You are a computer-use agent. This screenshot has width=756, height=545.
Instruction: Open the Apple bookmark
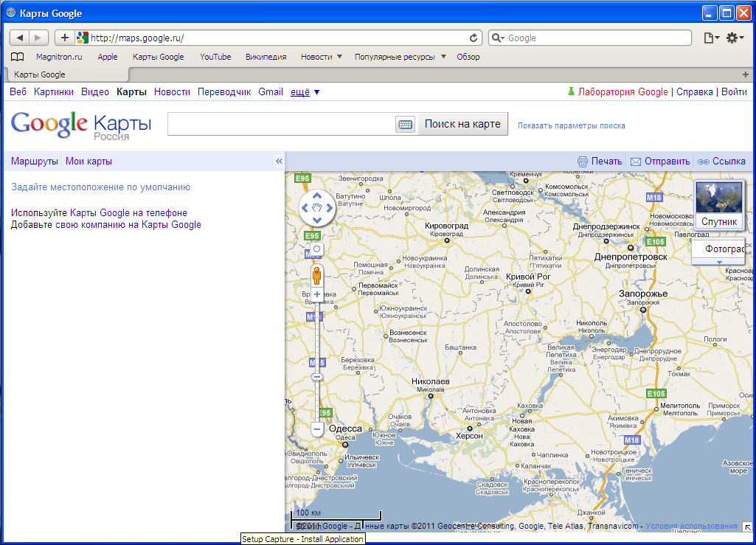click(108, 57)
